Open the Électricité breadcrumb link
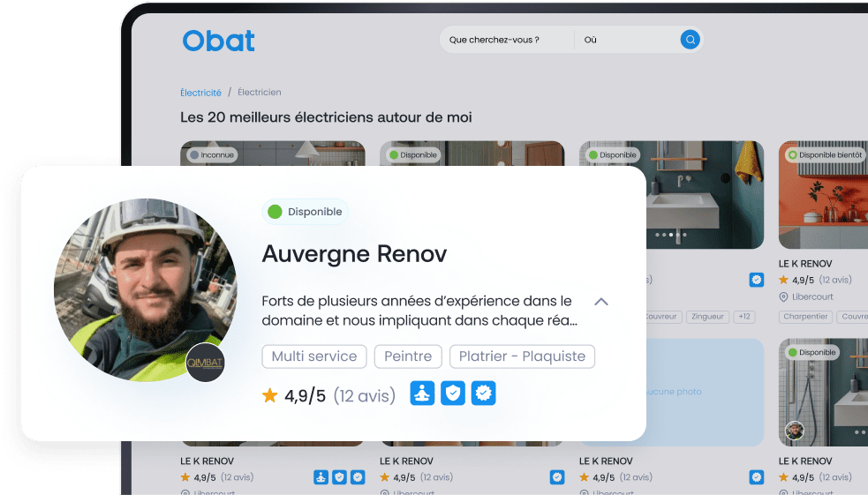The width and height of the screenshot is (868, 495). 200,93
